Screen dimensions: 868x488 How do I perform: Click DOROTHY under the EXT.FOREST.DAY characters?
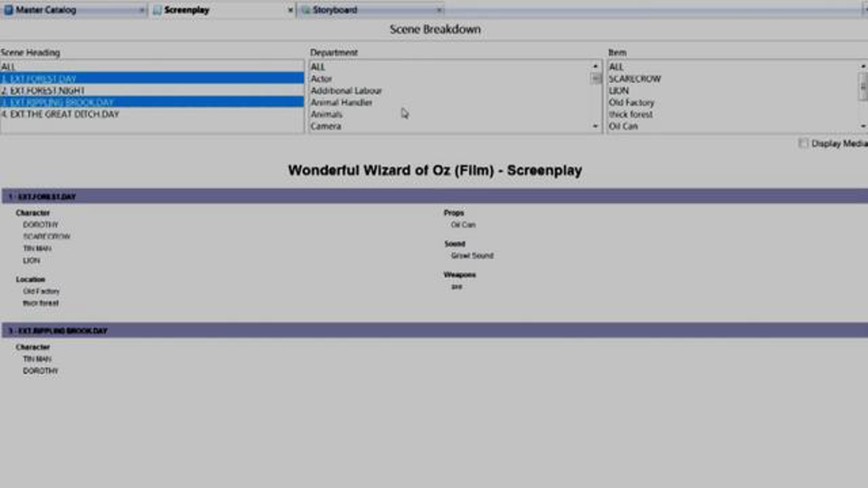[41, 225]
